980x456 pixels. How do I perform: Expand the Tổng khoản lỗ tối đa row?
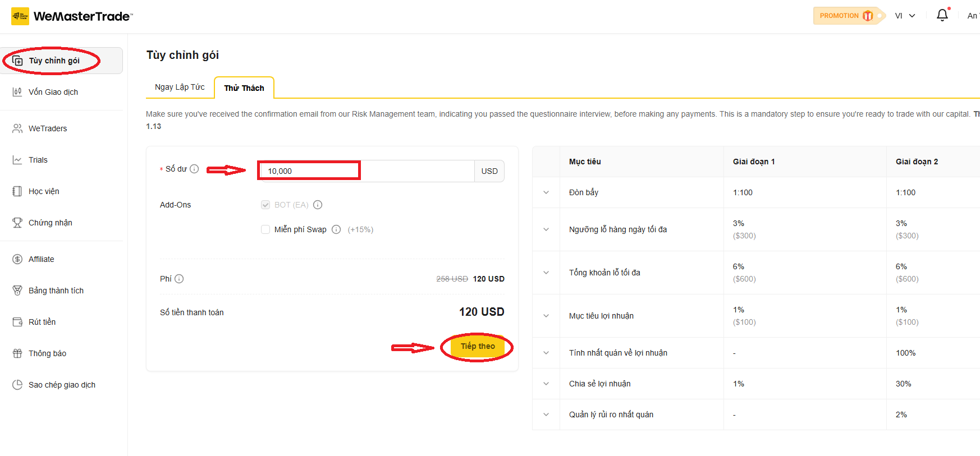546,273
